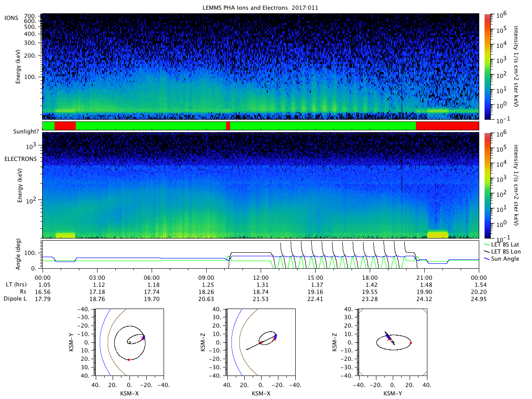Click the yellow electron patch near 21:30
The width and height of the screenshot is (532, 399).
tap(438, 234)
